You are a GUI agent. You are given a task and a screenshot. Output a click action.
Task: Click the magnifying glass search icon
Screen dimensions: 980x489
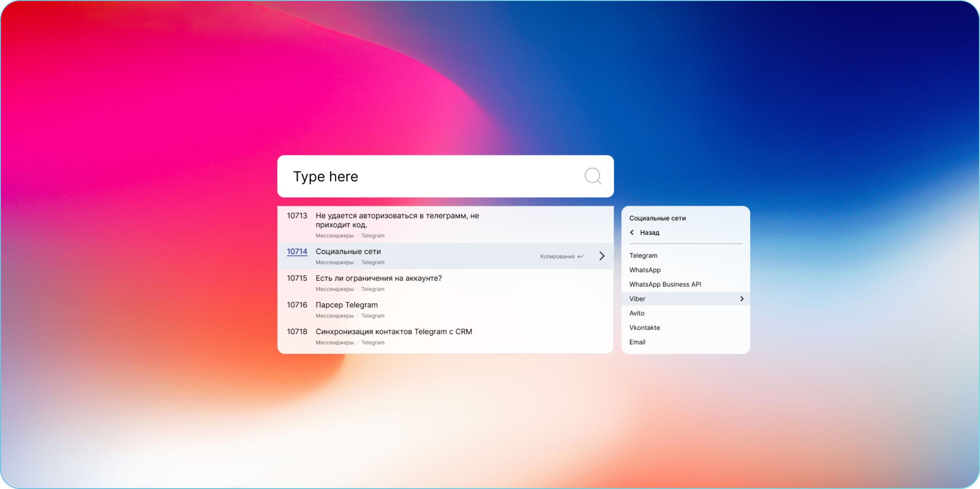coord(592,176)
